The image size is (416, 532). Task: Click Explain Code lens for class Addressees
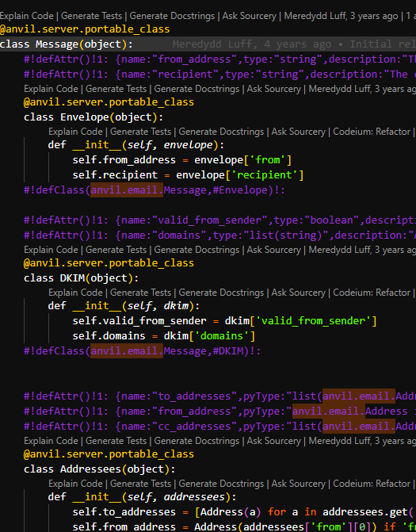point(51,441)
